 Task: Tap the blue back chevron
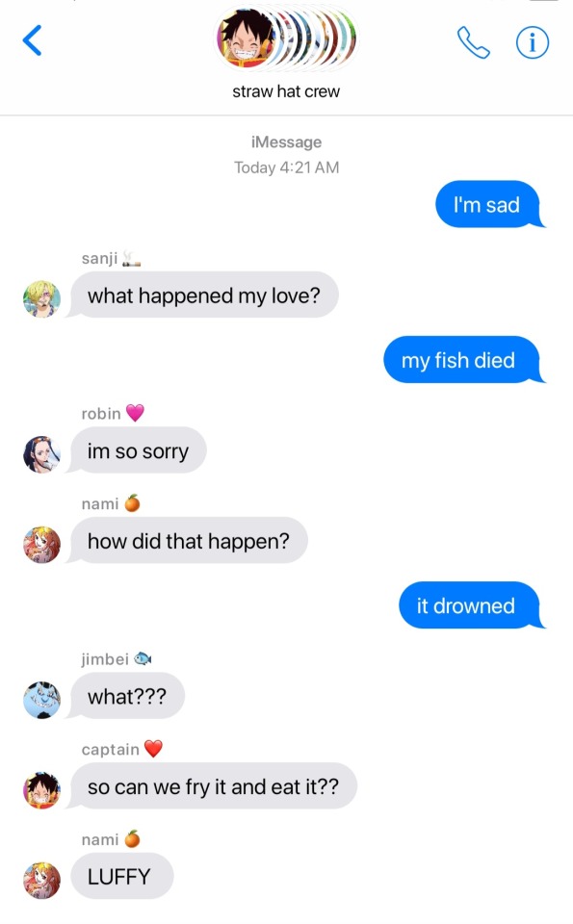click(32, 40)
